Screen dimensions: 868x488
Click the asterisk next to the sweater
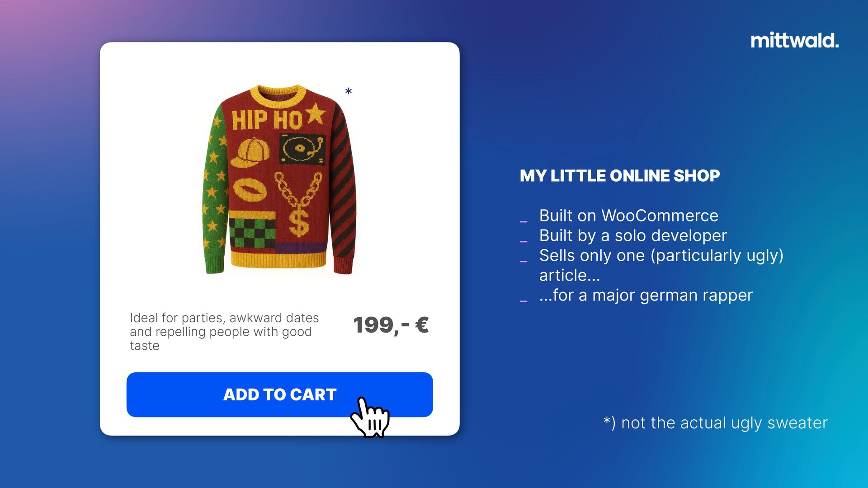348,92
